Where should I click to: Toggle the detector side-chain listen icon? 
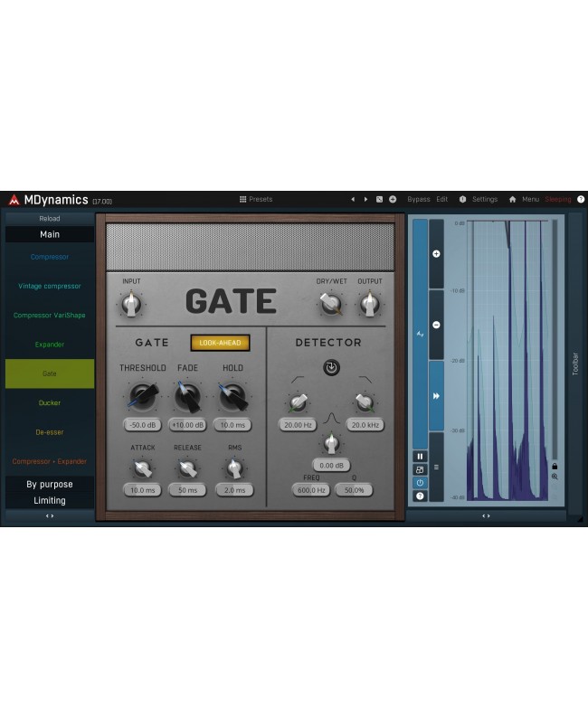(331, 367)
